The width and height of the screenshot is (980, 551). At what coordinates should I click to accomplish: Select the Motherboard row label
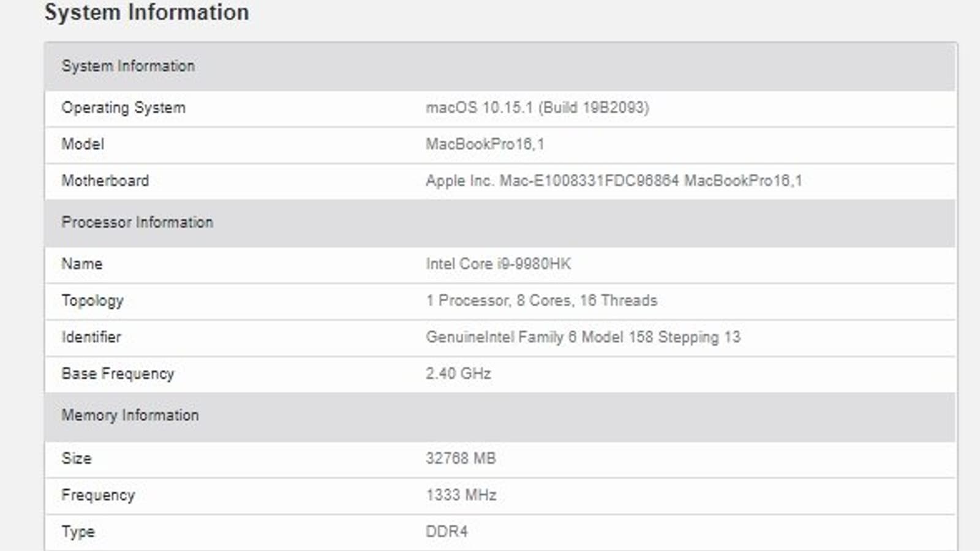(x=105, y=181)
